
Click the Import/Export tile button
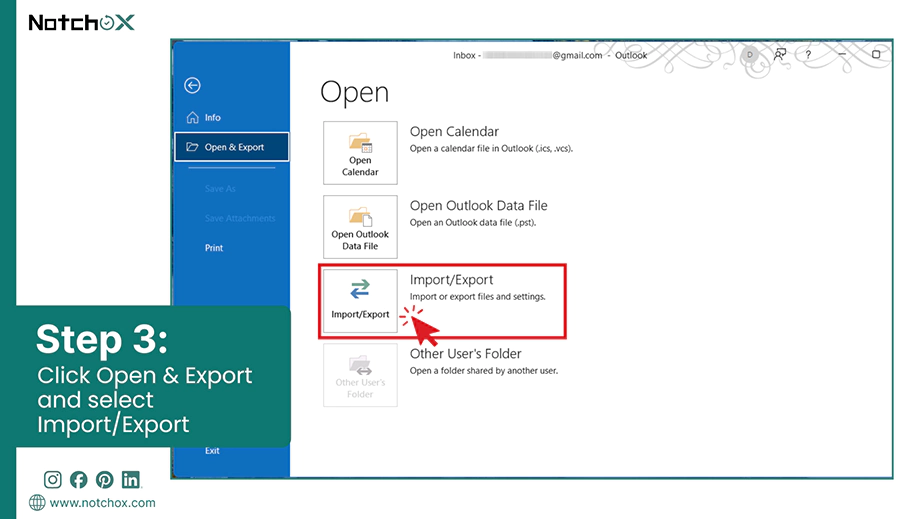coord(360,301)
